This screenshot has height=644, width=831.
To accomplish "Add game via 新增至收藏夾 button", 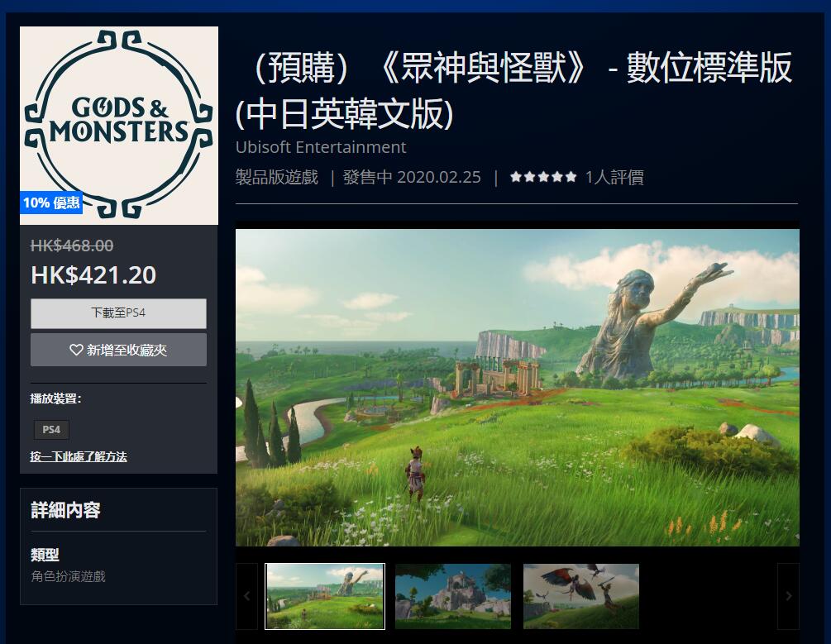I will [x=119, y=350].
